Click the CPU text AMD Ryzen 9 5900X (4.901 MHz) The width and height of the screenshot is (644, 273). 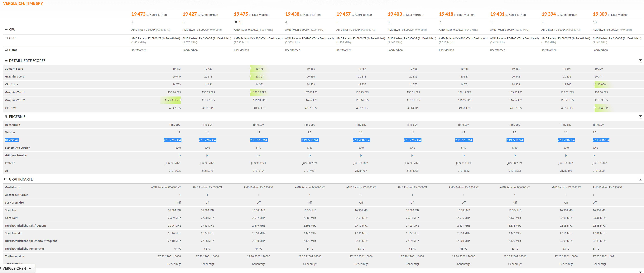(253, 30)
